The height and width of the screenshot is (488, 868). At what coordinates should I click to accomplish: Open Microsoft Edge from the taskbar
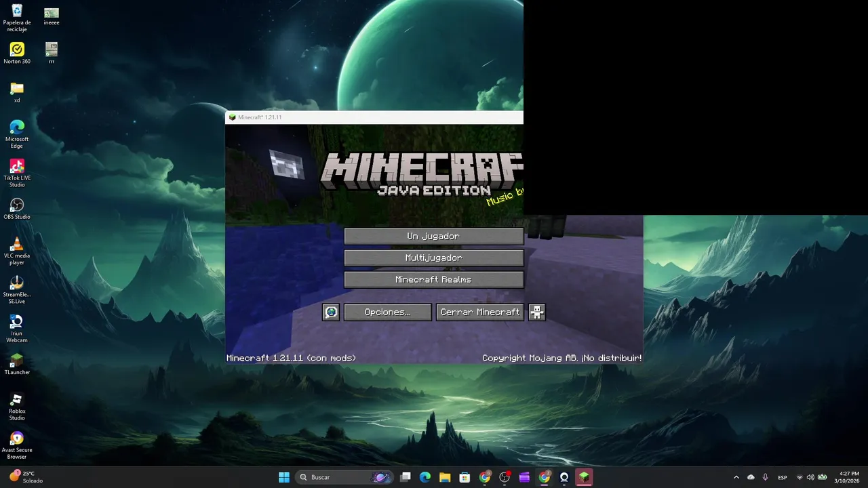[x=425, y=477]
